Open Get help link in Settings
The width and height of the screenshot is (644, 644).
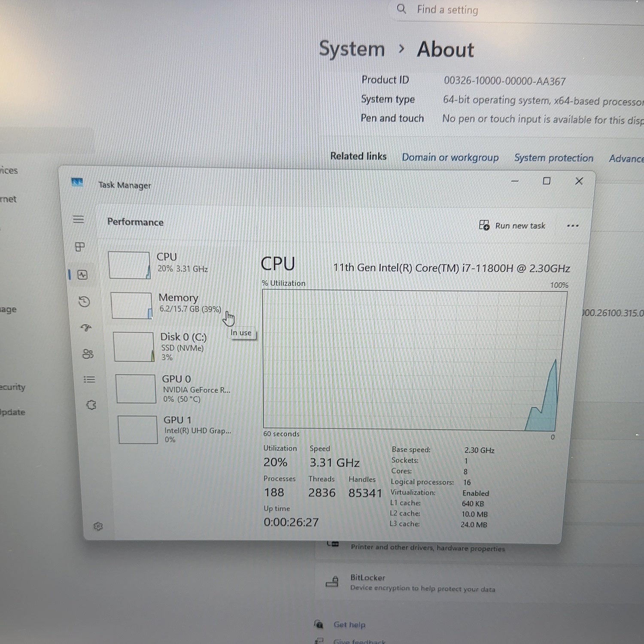[x=349, y=625]
